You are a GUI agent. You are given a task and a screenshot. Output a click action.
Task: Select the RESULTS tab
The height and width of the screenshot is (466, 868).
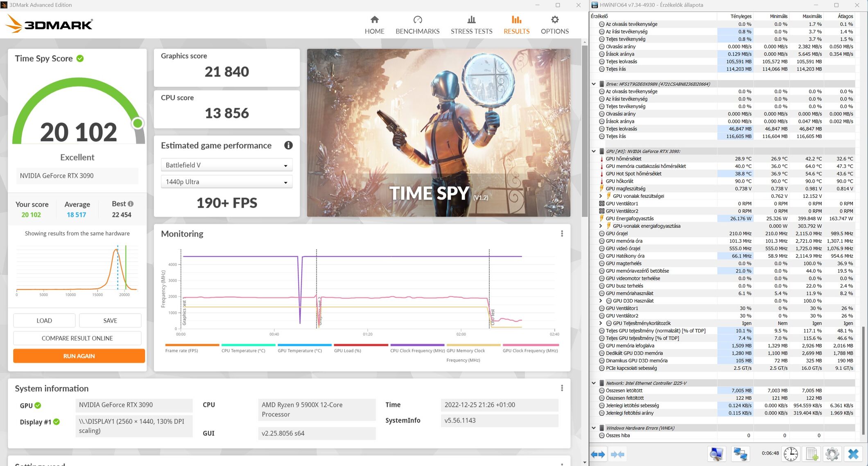(x=516, y=25)
